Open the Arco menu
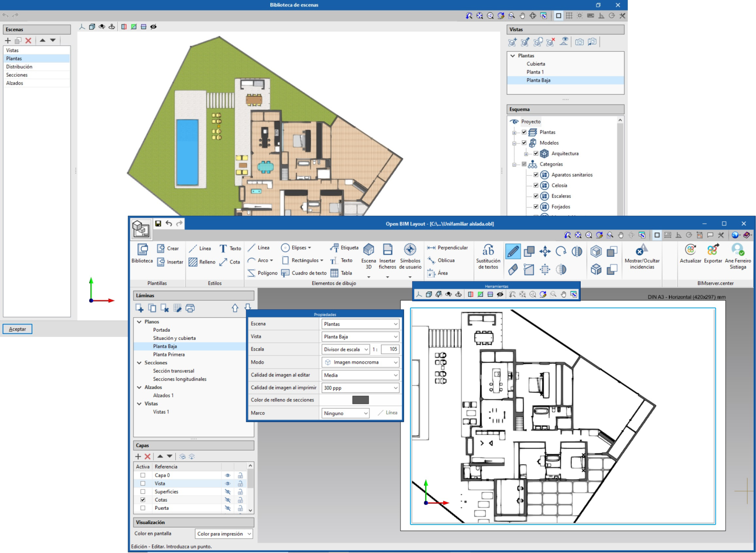756x553 pixels. (x=271, y=260)
